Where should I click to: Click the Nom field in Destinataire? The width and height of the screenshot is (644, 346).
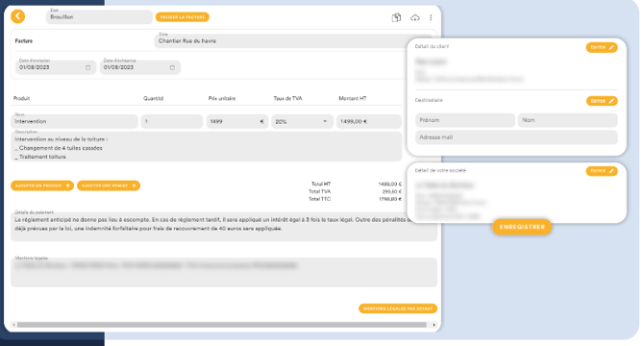point(568,120)
